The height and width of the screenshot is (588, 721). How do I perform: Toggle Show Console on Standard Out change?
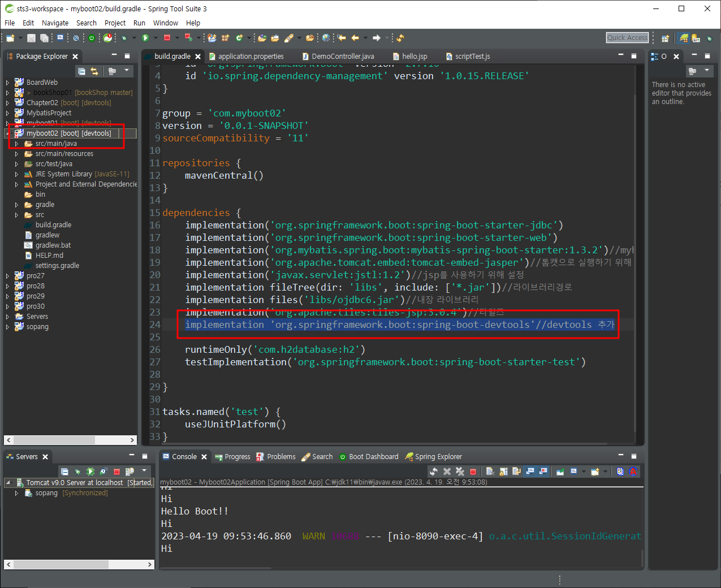point(530,471)
